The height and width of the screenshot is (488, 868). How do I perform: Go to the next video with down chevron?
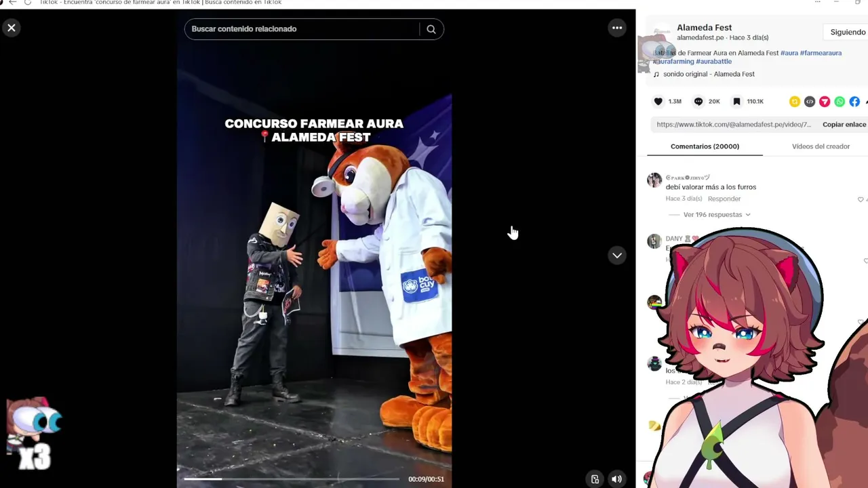click(617, 256)
